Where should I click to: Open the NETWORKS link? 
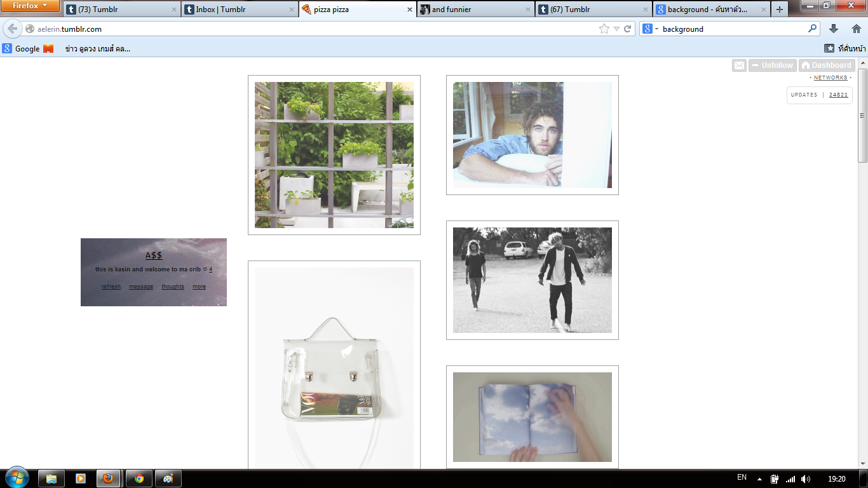831,78
